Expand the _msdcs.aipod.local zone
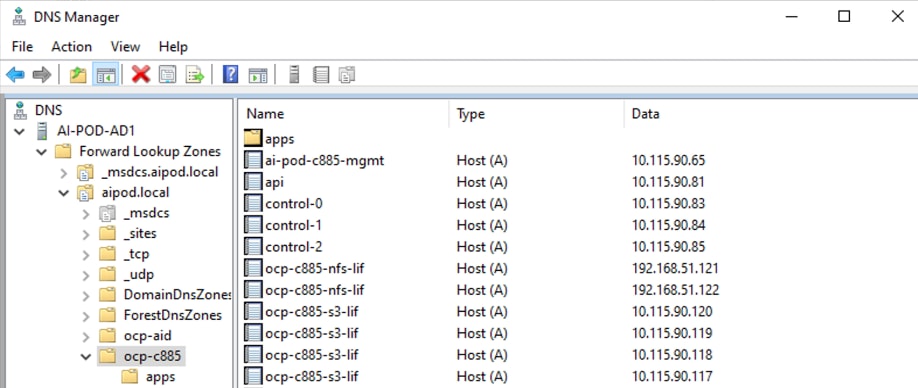 [64, 173]
